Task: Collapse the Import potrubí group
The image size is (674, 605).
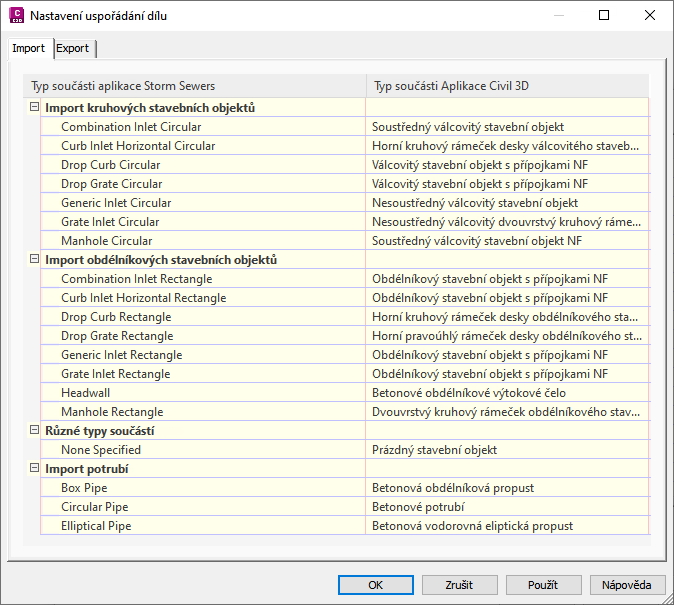Action: click(35, 469)
